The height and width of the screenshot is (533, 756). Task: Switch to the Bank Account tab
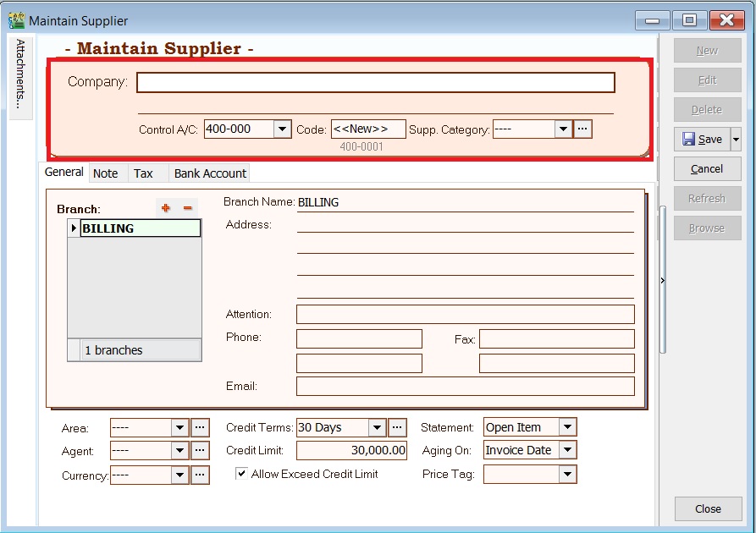209,173
